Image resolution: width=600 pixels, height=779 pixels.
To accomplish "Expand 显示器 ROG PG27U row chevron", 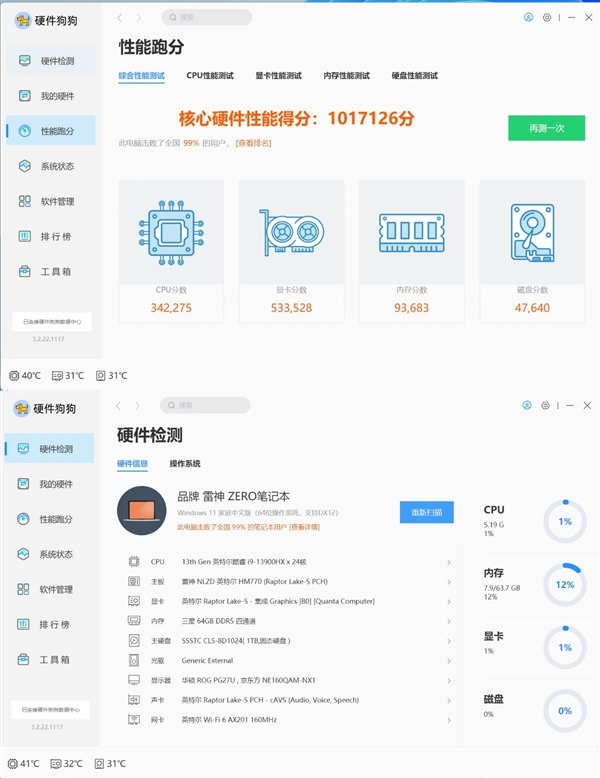I will (449, 681).
